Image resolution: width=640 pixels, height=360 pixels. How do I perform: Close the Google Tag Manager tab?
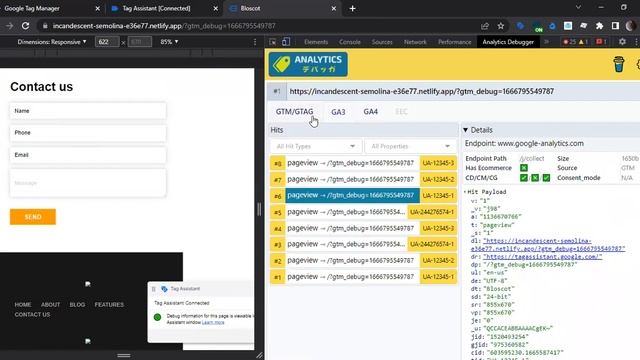[x=98, y=8]
